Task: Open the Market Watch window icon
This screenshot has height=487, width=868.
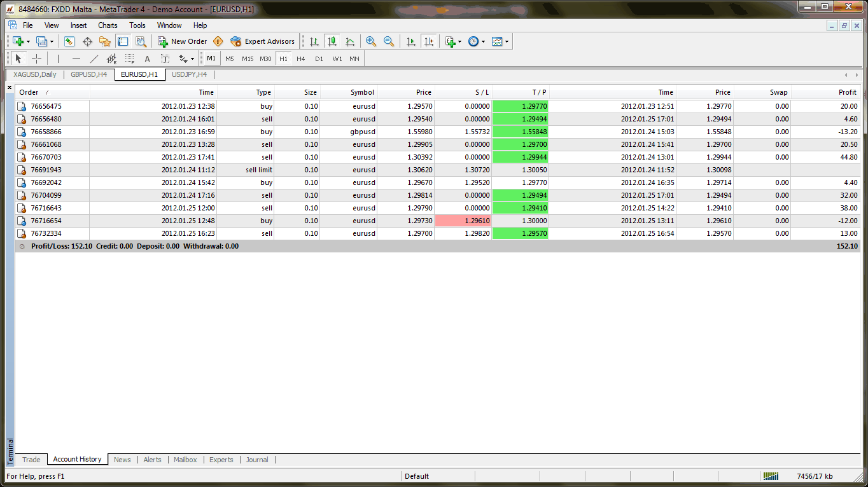Action: 69,41
